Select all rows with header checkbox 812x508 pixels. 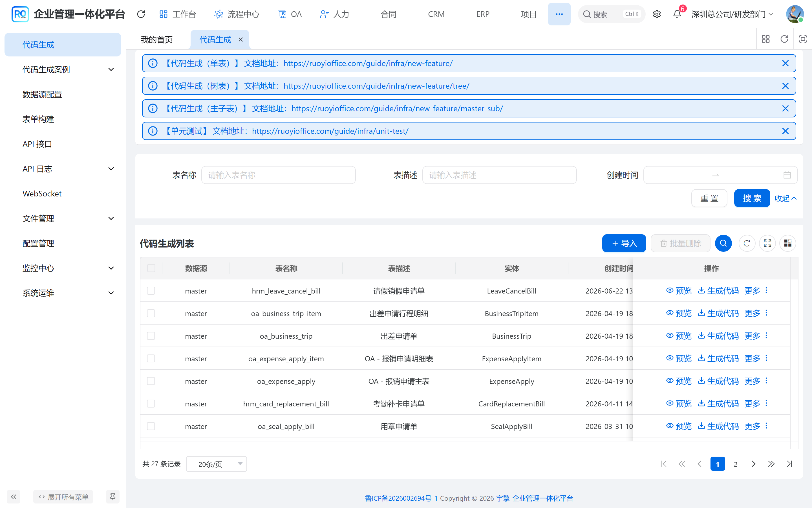[151, 268]
